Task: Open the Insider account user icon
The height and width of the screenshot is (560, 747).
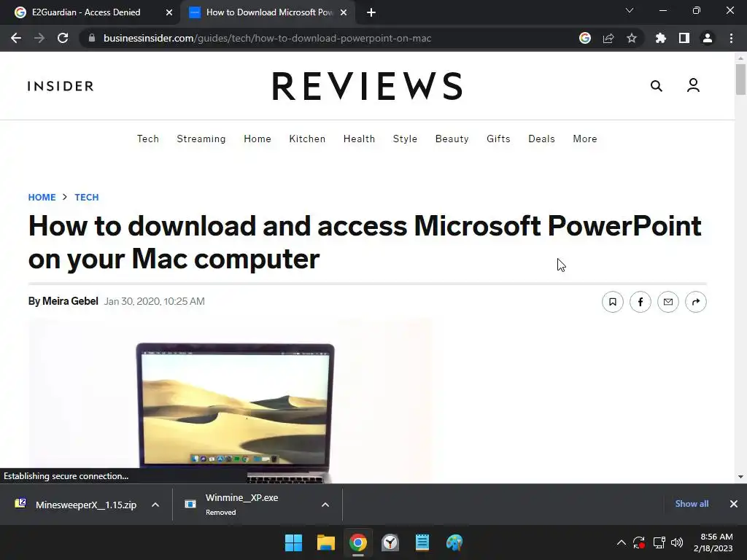Action: click(693, 85)
